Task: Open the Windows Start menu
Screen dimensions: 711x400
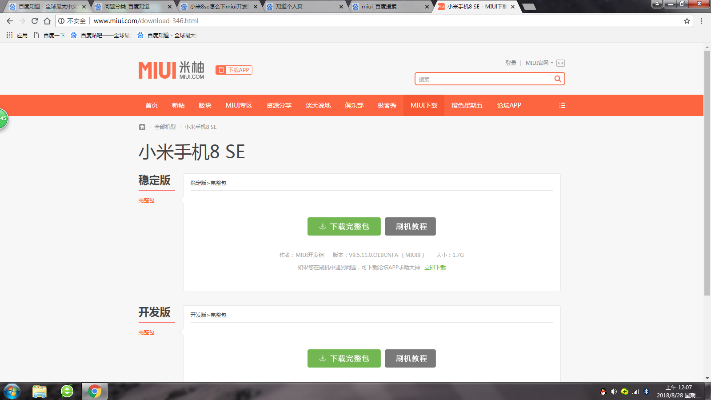Action: click(12, 391)
